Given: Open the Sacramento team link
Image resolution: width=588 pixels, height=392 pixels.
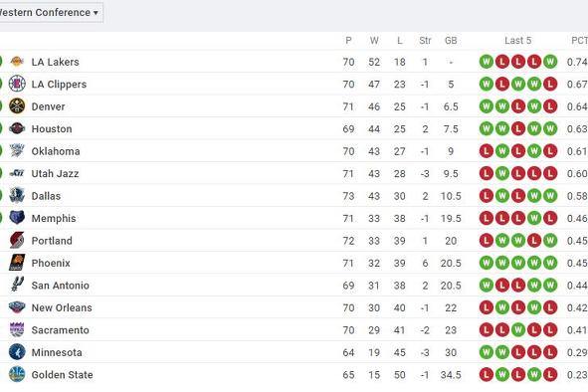Looking at the screenshot, I should [61, 330].
